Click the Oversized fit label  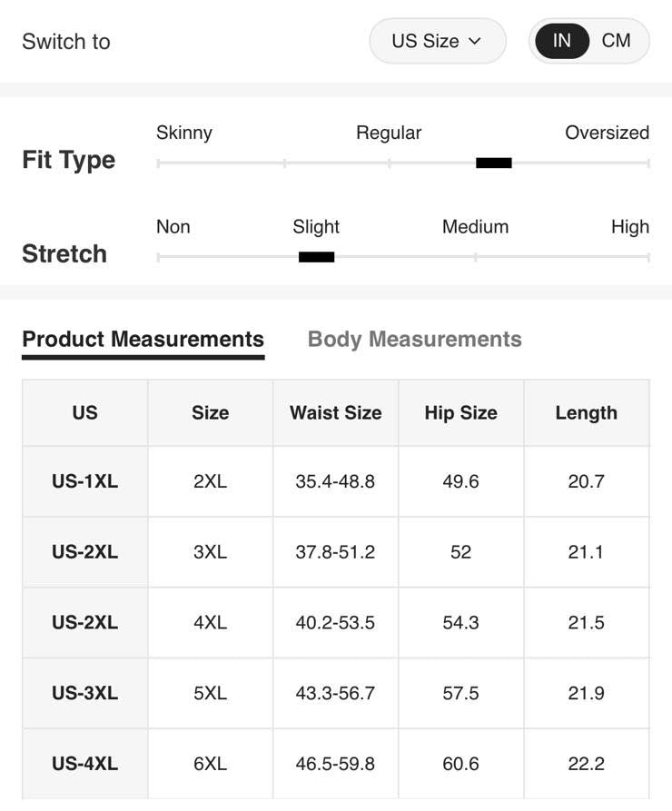click(x=607, y=133)
